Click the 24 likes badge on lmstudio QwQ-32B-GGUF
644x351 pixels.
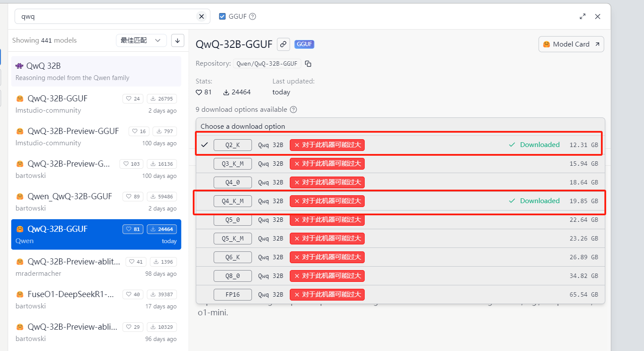point(133,99)
